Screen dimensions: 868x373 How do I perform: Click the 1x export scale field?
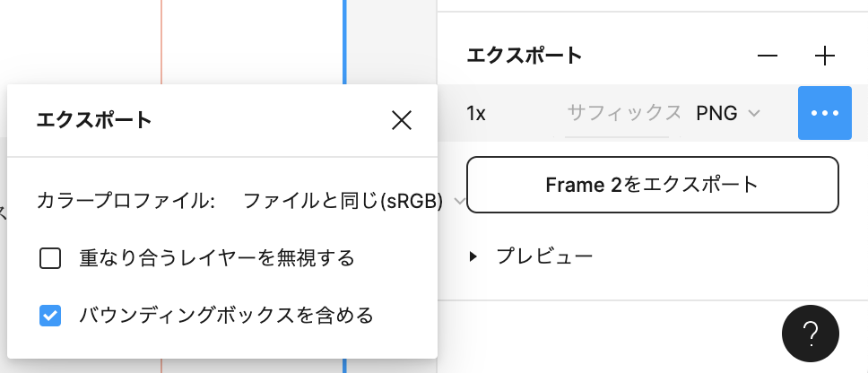pos(476,113)
